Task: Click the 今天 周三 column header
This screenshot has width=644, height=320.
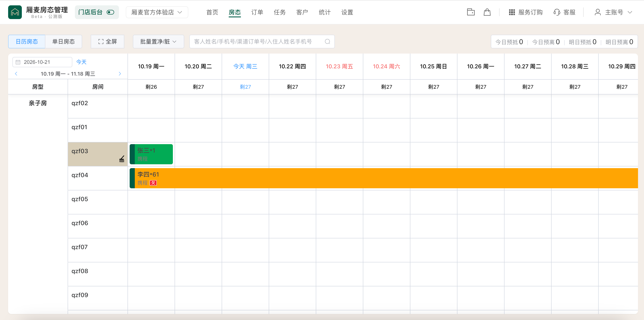Action: tap(245, 66)
